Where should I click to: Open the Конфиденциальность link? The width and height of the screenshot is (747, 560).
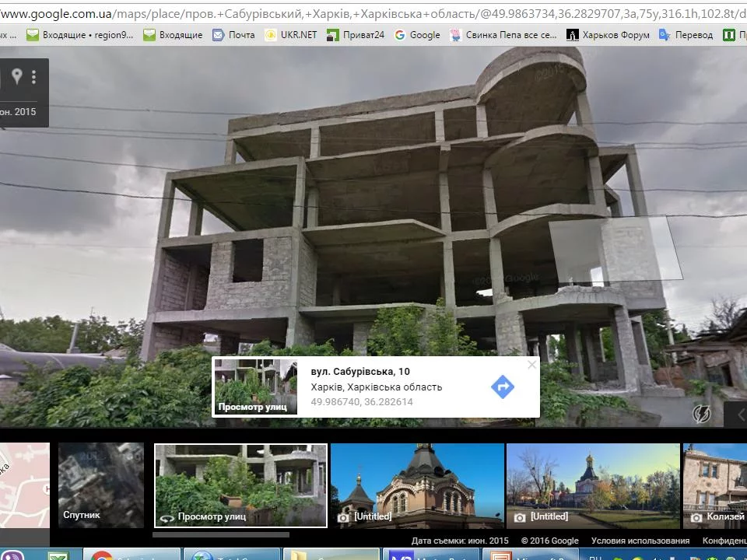[724, 541]
